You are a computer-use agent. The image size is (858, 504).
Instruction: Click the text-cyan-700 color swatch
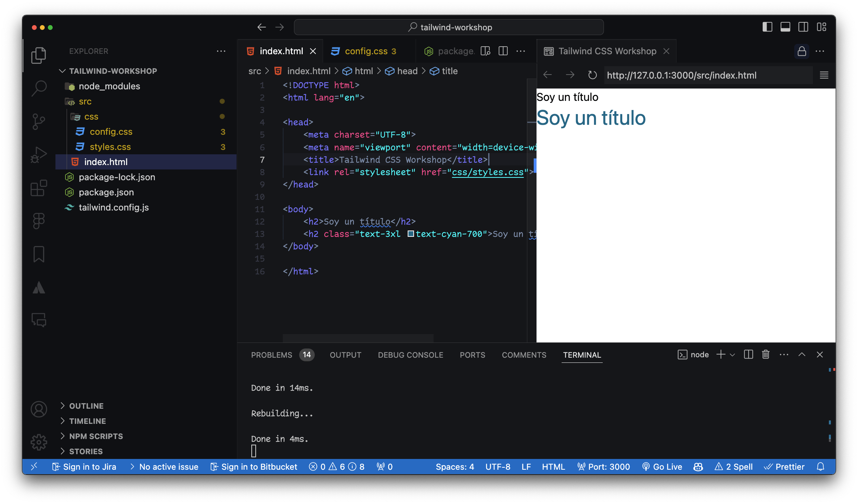click(x=410, y=234)
